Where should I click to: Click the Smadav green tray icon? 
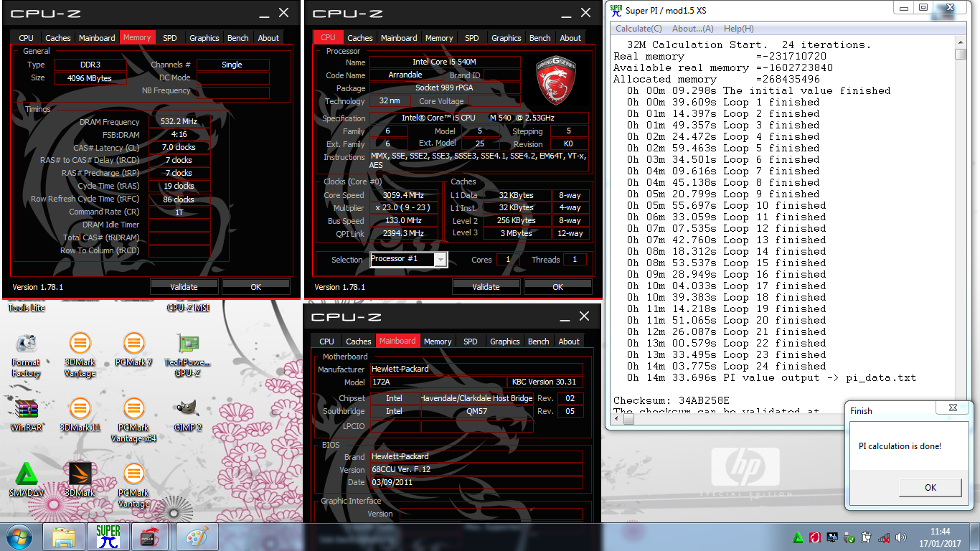(x=798, y=537)
